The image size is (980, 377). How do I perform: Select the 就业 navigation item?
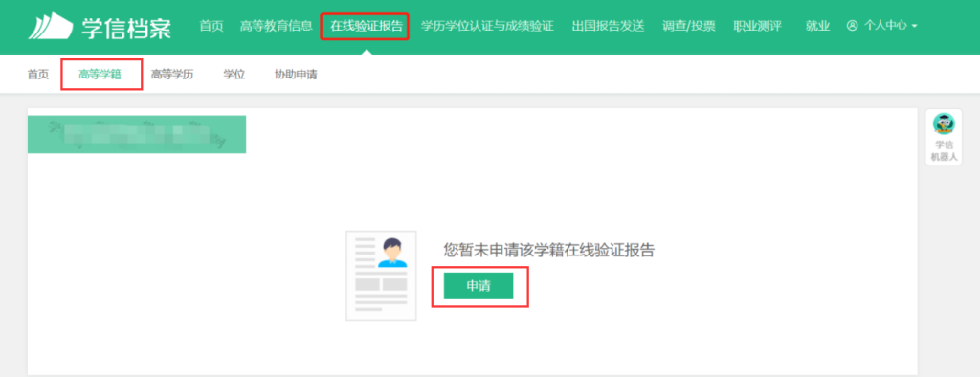[818, 26]
